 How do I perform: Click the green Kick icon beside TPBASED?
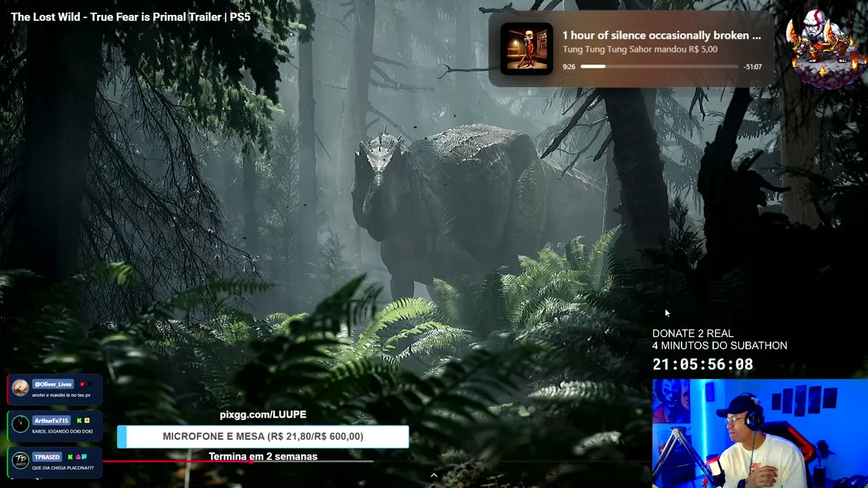(x=71, y=457)
